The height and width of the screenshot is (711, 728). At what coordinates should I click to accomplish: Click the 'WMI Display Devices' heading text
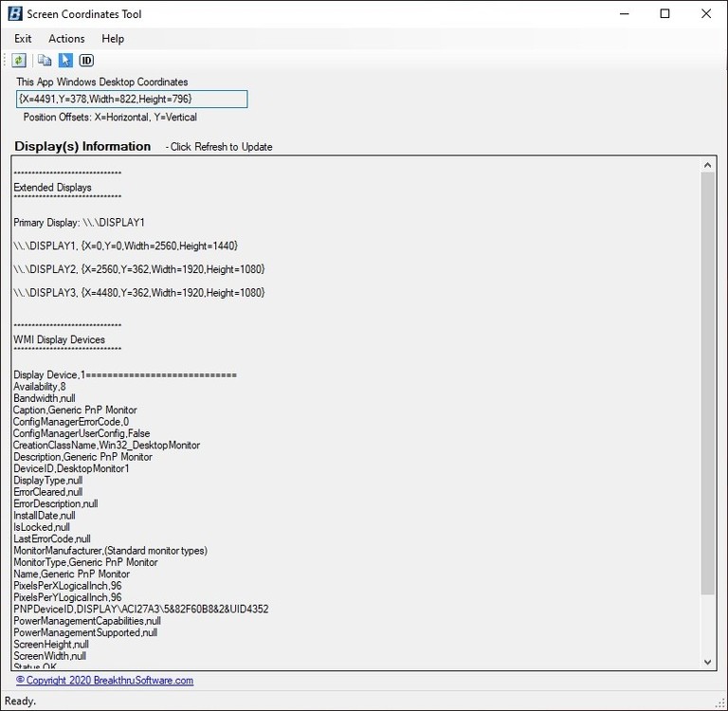tap(59, 339)
